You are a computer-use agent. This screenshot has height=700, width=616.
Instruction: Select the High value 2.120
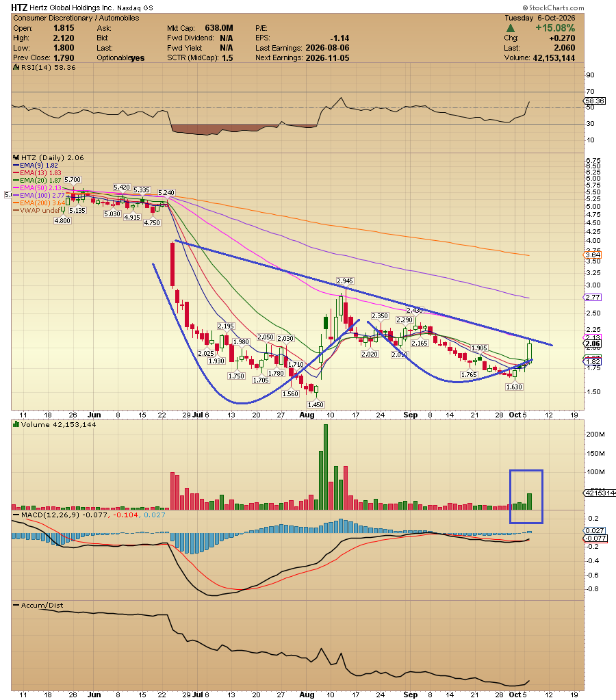(x=64, y=38)
